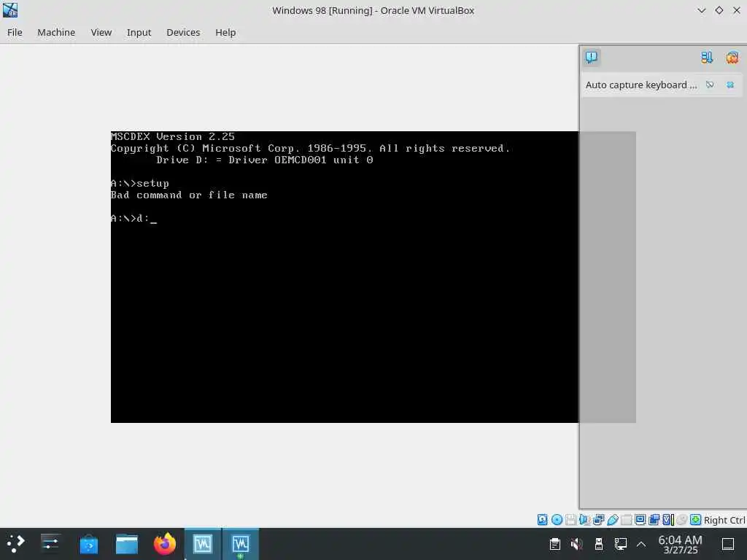Image resolution: width=747 pixels, height=560 pixels.
Task: Switch to the second VirtualBox taskbar entry
Action: pos(241,544)
